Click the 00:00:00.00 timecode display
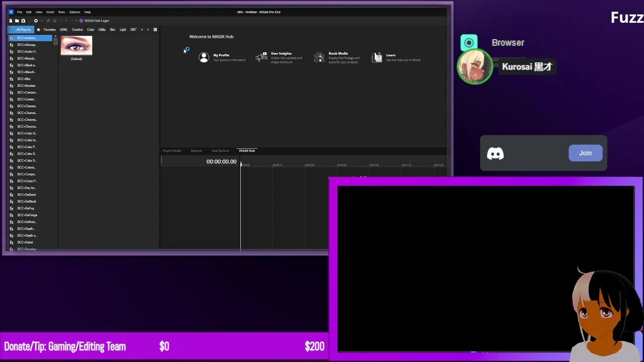The width and height of the screenshot is (644, 362). (221, 162)
